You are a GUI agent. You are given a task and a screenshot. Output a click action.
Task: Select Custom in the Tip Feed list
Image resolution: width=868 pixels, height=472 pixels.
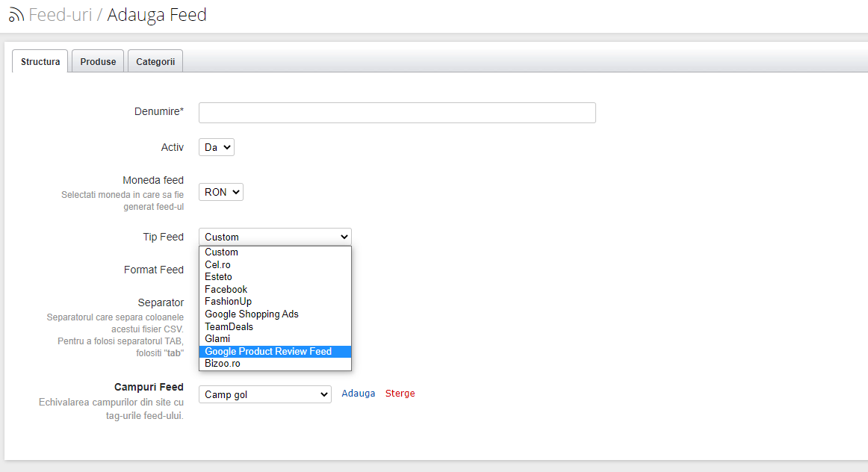pyautogui.click(x=275, y=252)
